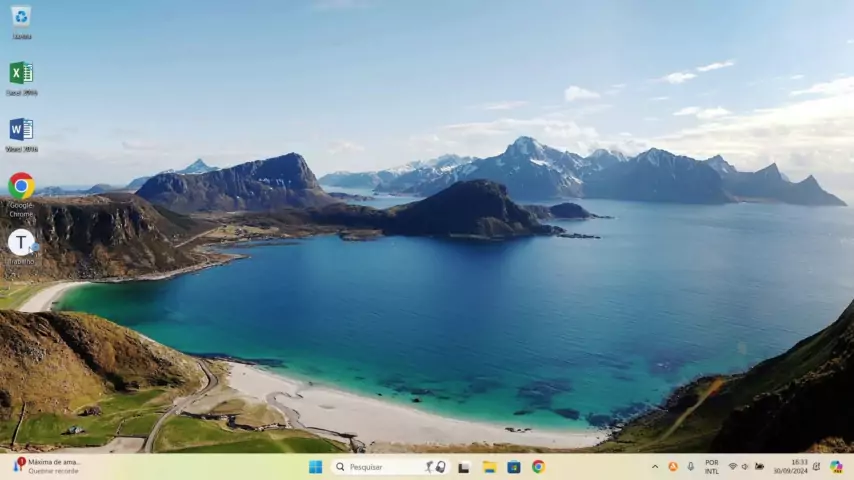Open the Windows Start menu
The width and height of the screenshot is (854, 480).
tap(315, 467)
